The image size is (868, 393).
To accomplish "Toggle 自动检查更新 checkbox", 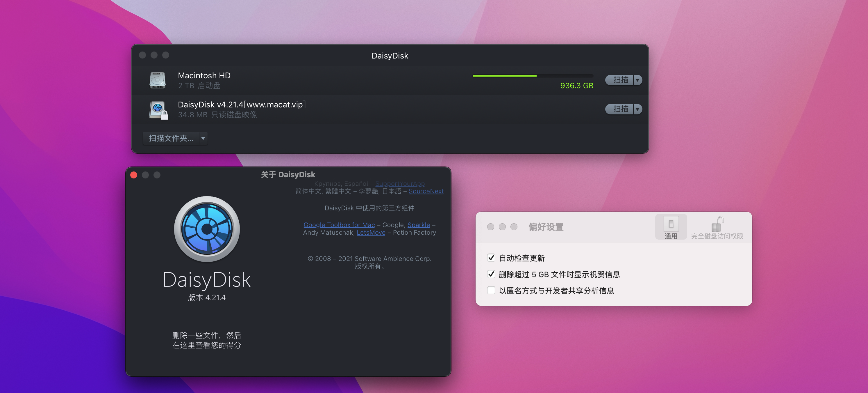I will tap(491, 258).
